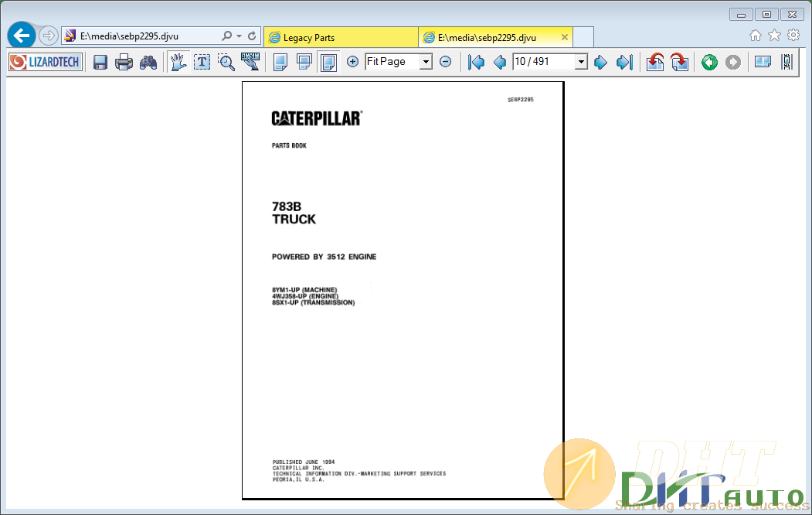Switch to single page layout
Viewport: 812px width, 515px height.
click(280, 63)
